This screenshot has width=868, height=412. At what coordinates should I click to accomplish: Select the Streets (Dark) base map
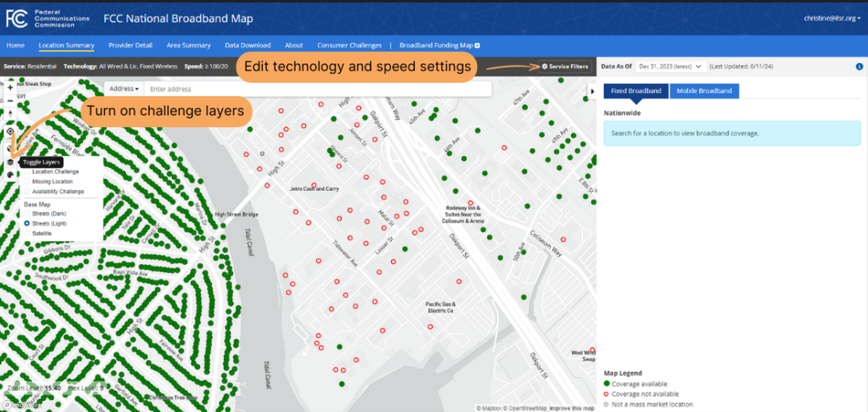(27, 214)
